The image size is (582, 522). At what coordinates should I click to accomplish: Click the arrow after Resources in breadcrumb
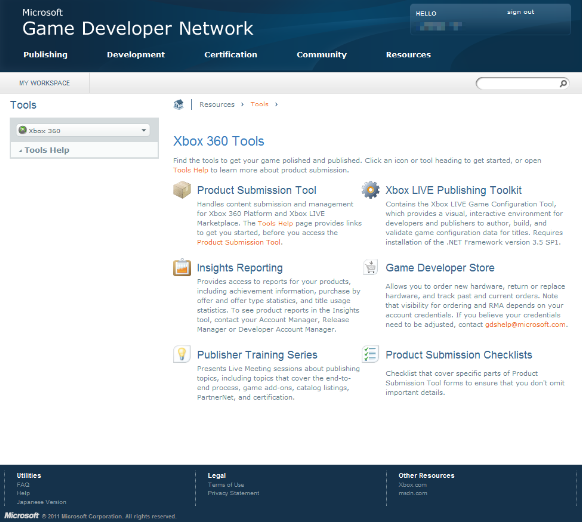point(242,104)
